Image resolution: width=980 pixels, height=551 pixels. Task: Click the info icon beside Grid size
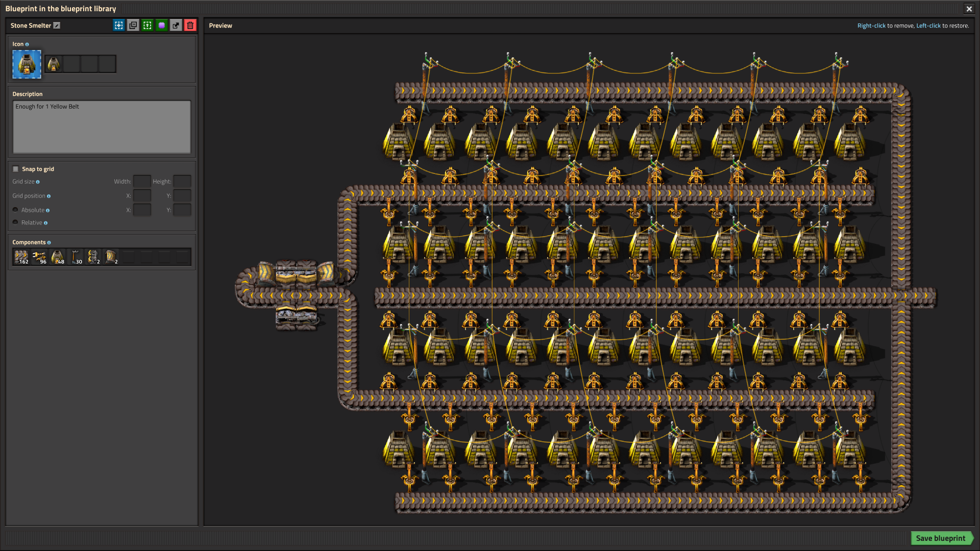tap(38, 182)
